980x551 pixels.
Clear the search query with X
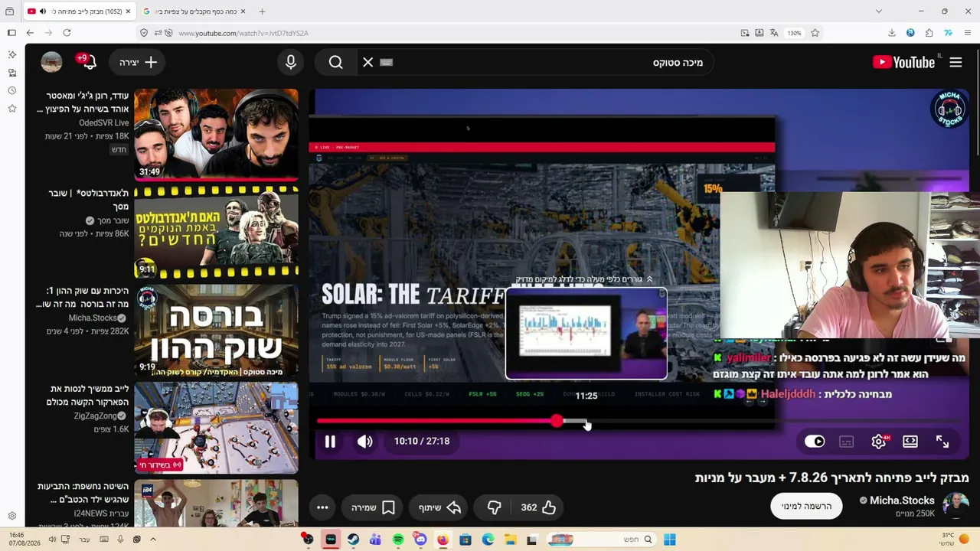pyautogui.click(x=368, y=62)
